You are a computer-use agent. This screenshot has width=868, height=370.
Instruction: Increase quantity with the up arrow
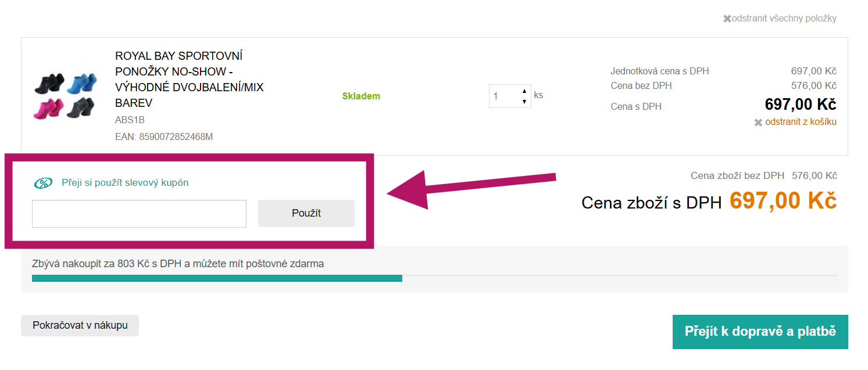click(524, 91)
